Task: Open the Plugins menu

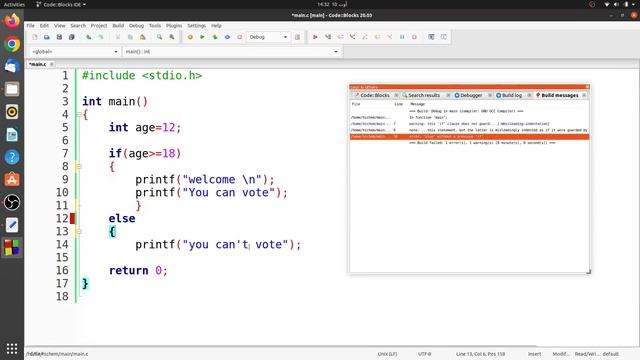Action: click(174, 26)
